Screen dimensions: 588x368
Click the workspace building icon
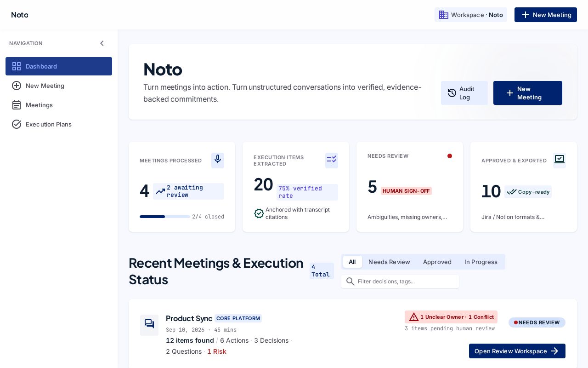[x=444, y=15]
